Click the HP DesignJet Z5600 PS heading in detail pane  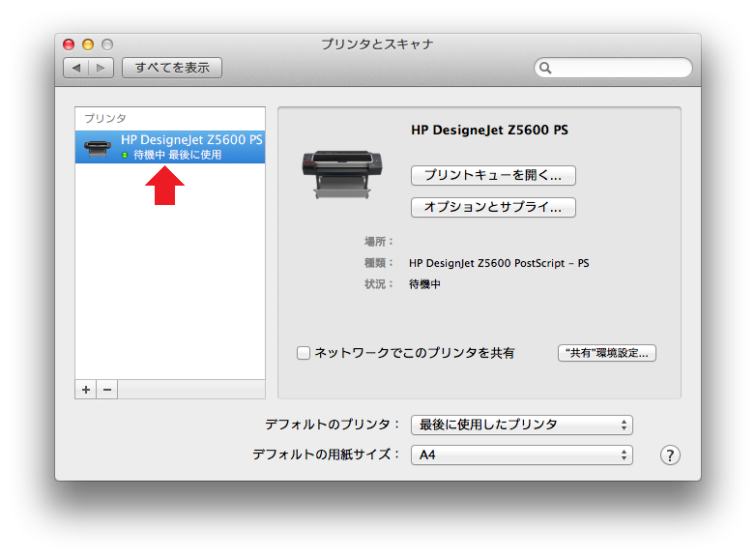(x=489, y=131)
